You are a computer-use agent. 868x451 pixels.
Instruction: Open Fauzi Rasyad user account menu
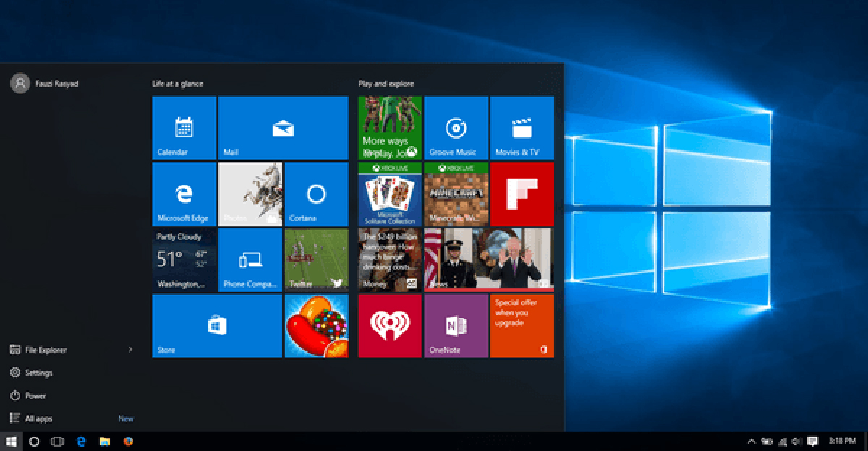(45, 83)
